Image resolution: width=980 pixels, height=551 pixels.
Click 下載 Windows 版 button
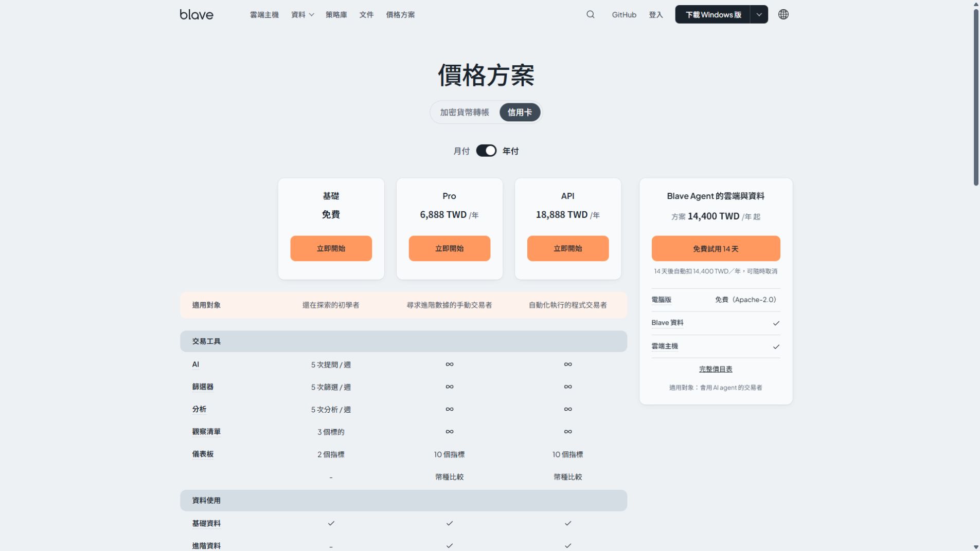point(712,14)
